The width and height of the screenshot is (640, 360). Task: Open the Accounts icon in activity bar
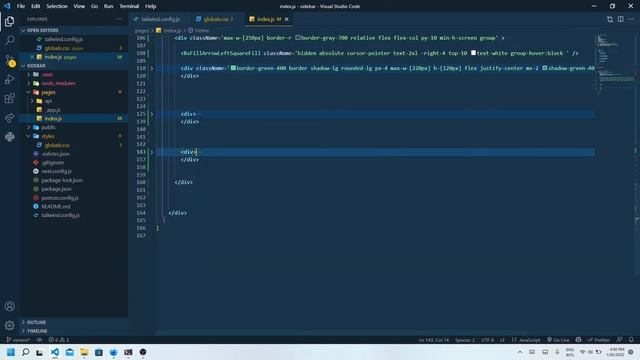click(9, 306)
